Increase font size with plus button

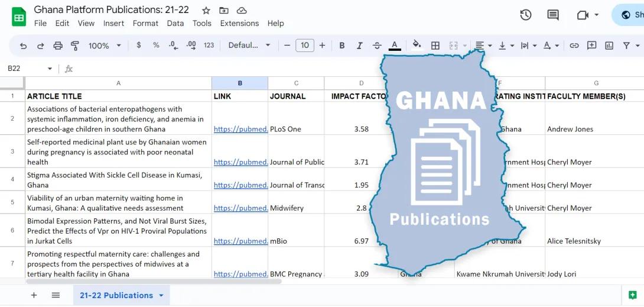322,45
